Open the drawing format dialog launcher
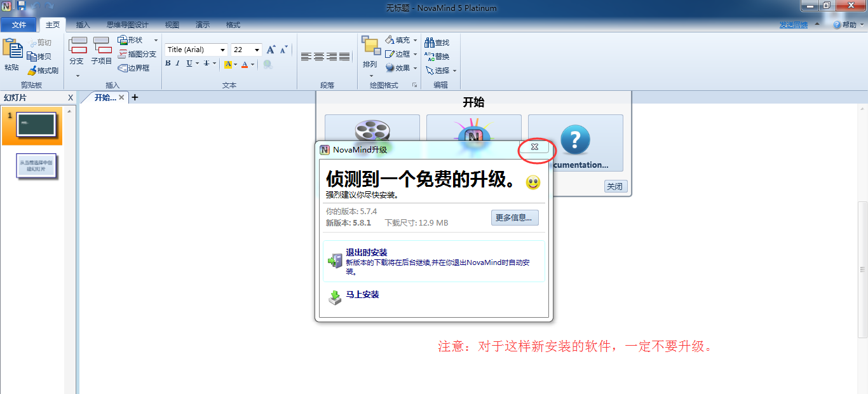The height and width of the screenshot is (394, 868). (x=414, y=85)
